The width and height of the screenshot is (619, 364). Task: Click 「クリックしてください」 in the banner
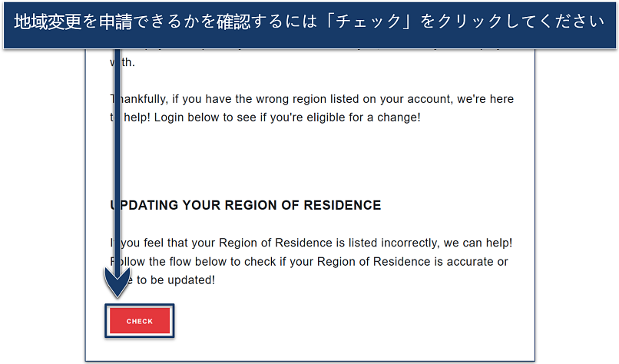pyautogui.click(x=518, y=24)
